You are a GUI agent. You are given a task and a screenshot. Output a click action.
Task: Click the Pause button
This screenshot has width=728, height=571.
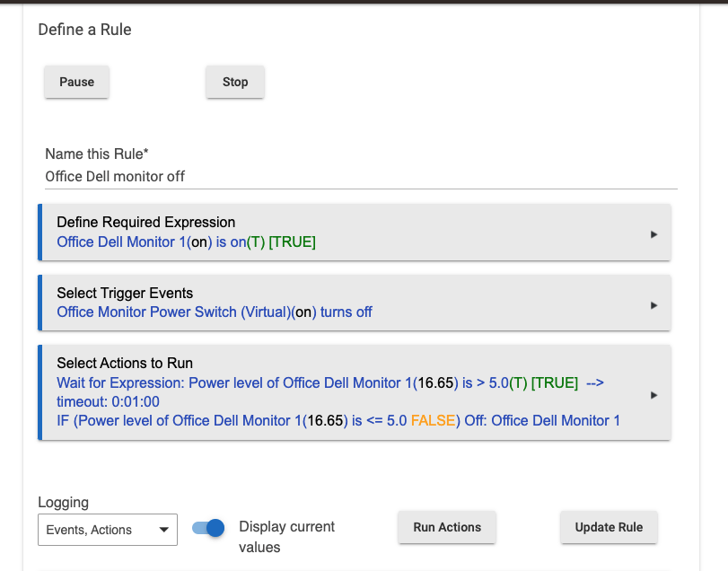(x=76, y=82)
